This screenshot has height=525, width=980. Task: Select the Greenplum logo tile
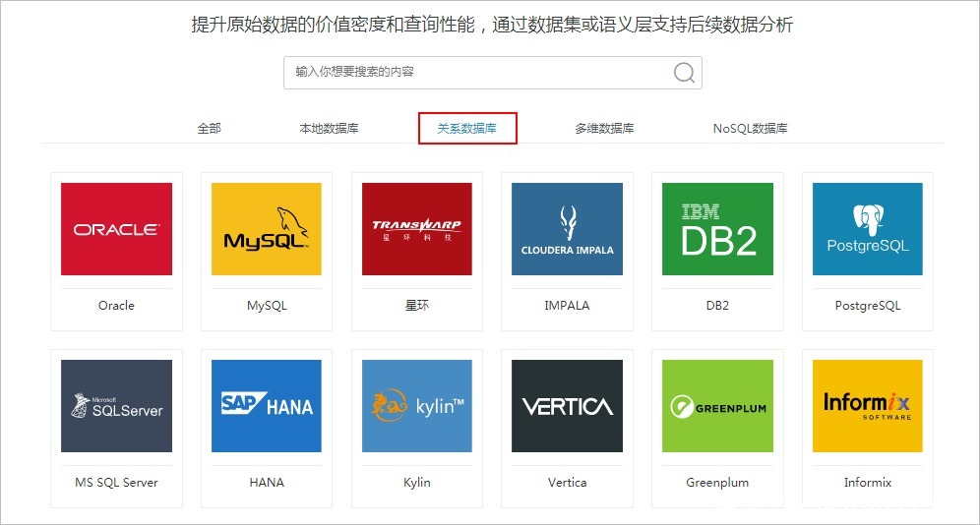click(717, 406)
